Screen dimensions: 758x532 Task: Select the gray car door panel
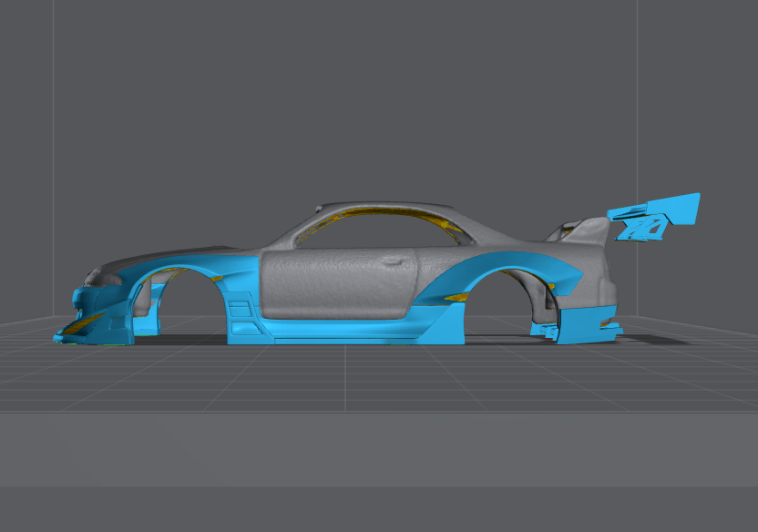pyautogui.click(x=337, y=284)
